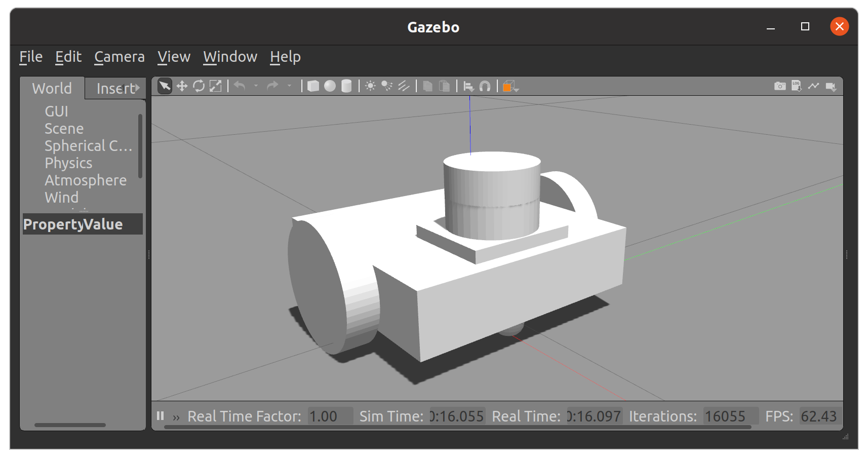This screenshot has width=868, height=459.
Task: Open the Window menu
Action: pos(230,57)
